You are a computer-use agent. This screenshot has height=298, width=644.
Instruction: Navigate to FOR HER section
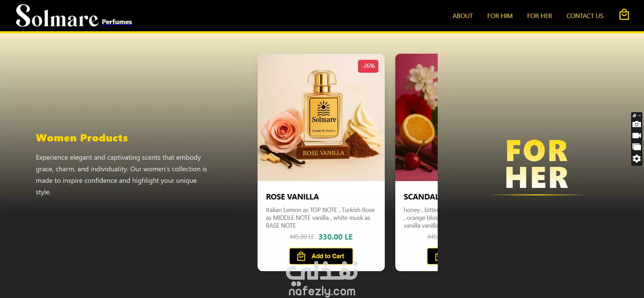coord(539,16)
